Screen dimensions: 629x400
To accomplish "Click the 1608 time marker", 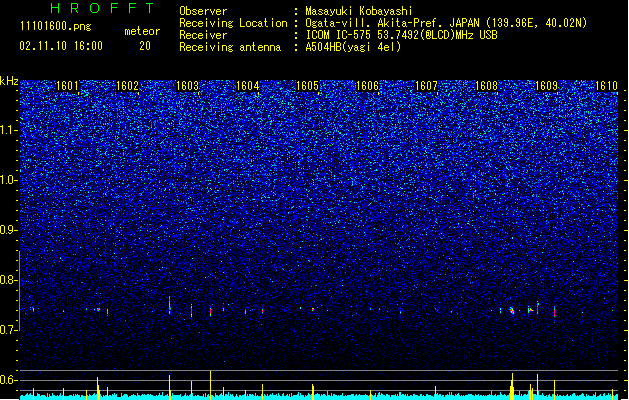I will pyautogui.click(x=486, y=86).
